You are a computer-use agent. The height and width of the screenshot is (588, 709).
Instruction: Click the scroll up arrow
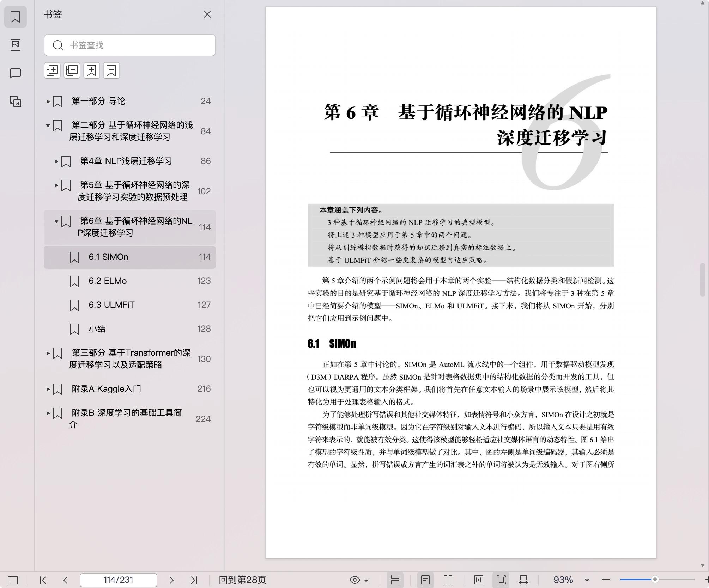(702, 3)
